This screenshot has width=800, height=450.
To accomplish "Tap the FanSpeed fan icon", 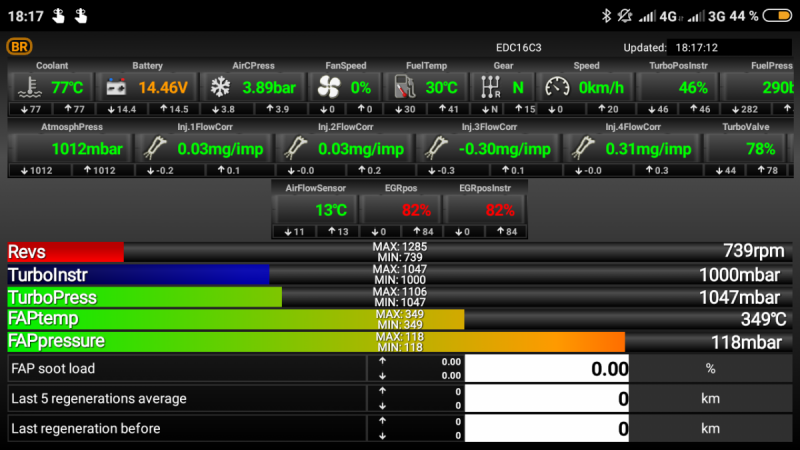I will coord(326,87).
